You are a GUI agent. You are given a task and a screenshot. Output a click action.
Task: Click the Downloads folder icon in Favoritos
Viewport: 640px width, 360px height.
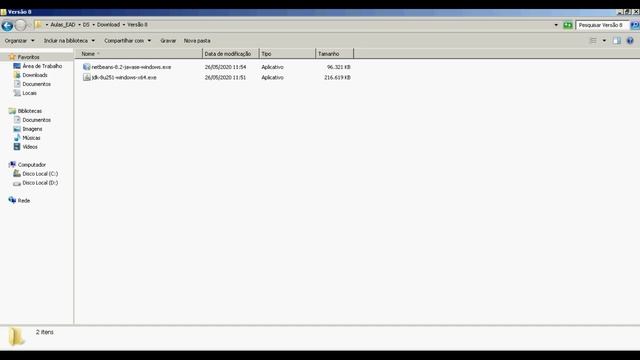click(17, 75)
